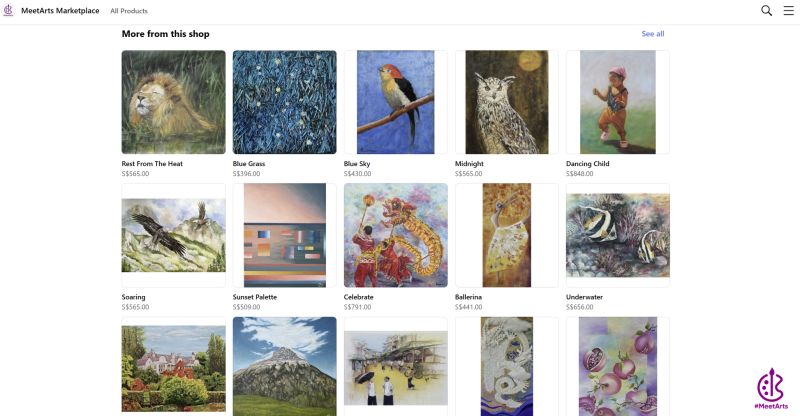The height and width of the screenshot is (416, 800).
Task: Open the pomegranate painting thumbnail
Action: 618,366
